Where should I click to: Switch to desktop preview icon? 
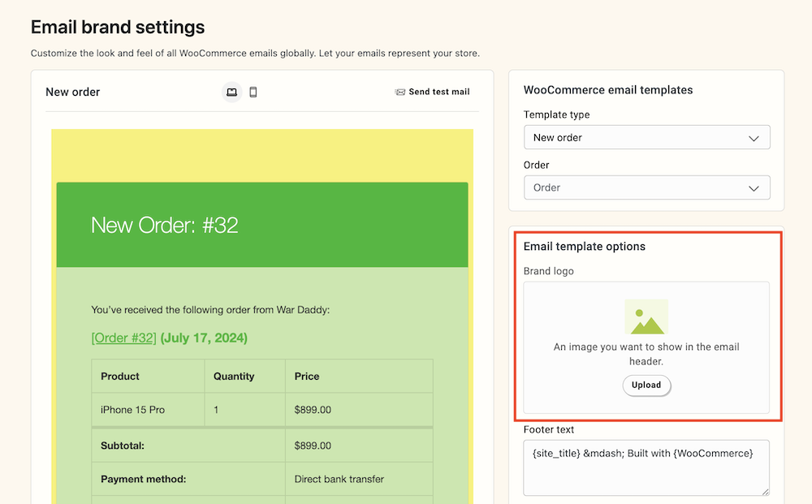231,92
